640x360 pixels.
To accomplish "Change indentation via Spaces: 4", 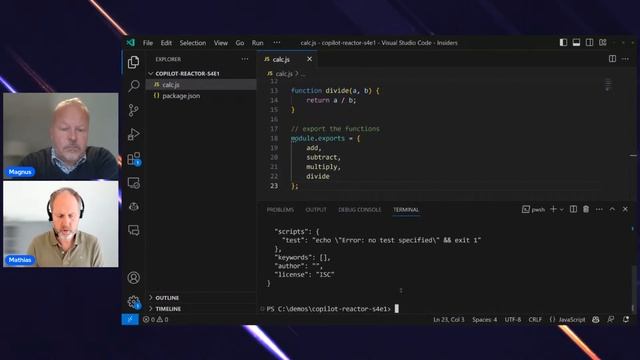I will [484, 320].
